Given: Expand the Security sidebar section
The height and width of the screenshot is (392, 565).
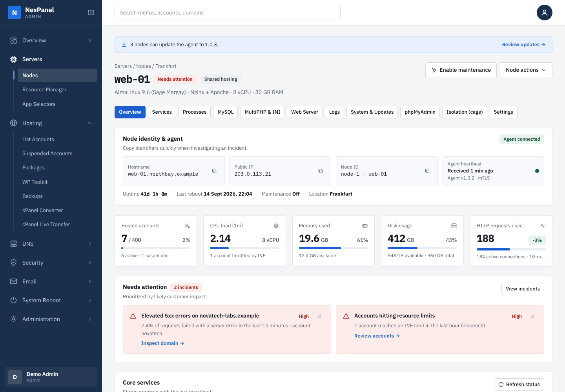Looking at the screenshot, I should click(x=51, y=263).
